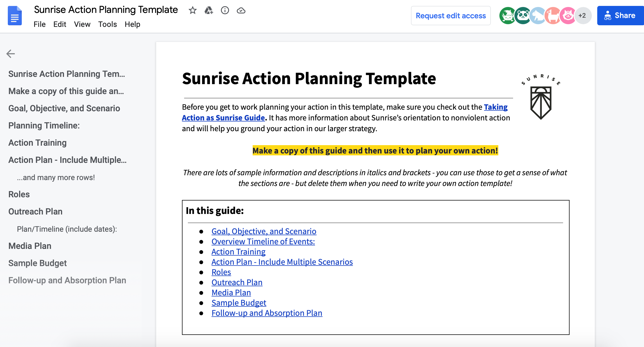This screenshot has width=644, height=347.
Task: Click the green dragon collaborator avatar
Action: [507, 16]
